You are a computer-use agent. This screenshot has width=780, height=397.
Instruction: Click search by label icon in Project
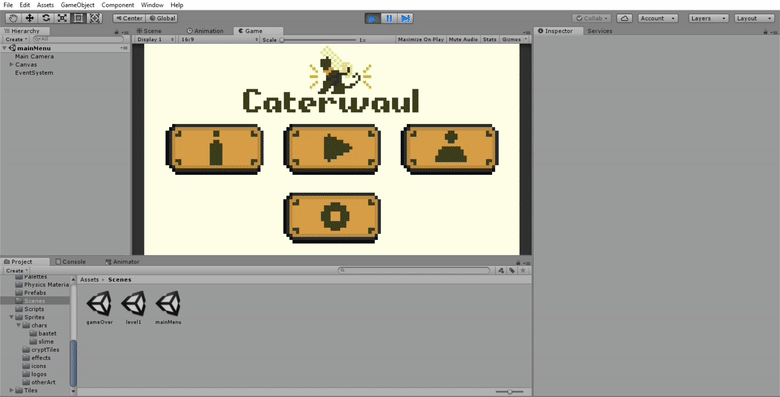tap(512, 270)
